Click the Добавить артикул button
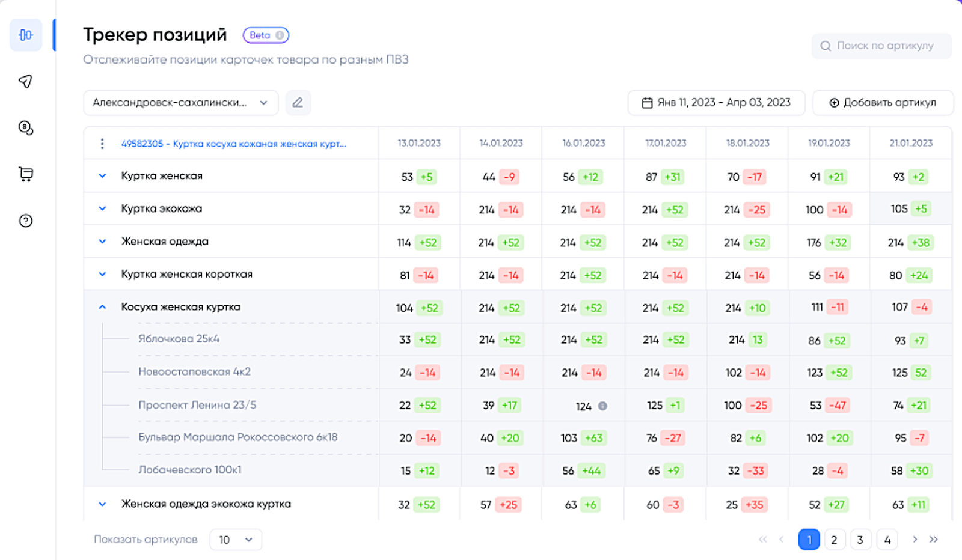 [x=883, y=103]
